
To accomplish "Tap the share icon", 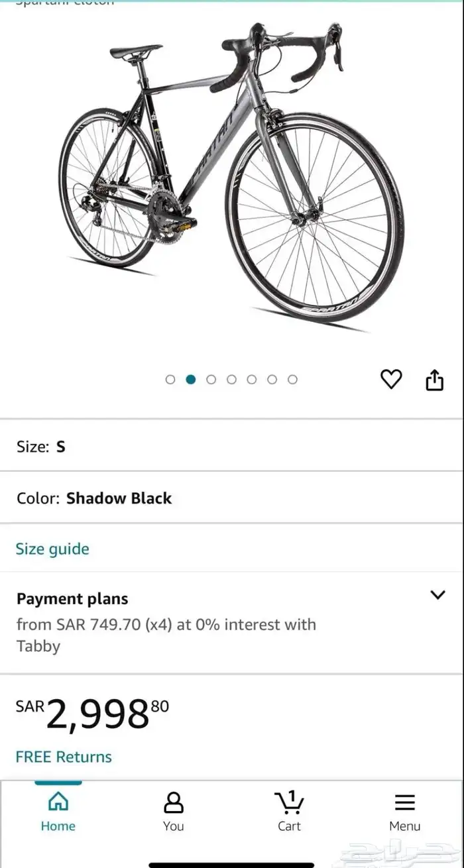I will click(434, 380).
